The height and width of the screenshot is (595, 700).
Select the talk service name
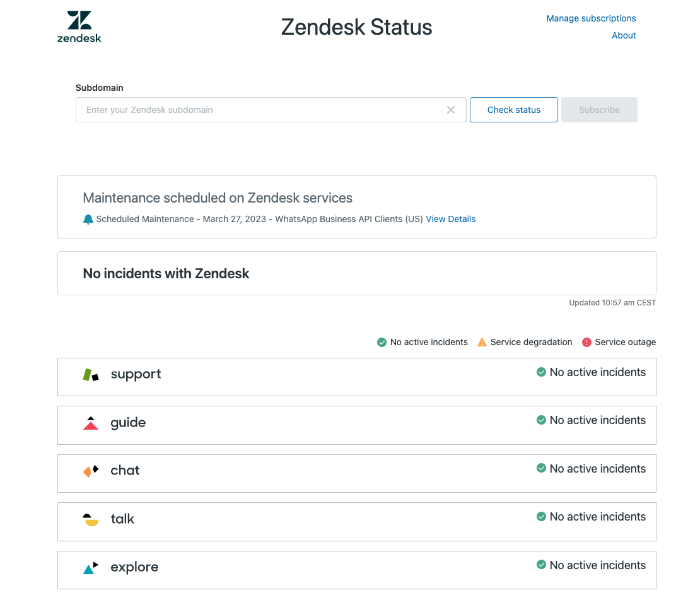coord(122,519)
